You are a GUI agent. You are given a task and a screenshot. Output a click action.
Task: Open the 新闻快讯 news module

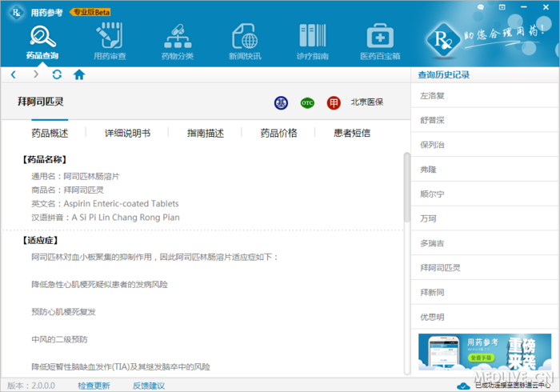click(245, 42)
